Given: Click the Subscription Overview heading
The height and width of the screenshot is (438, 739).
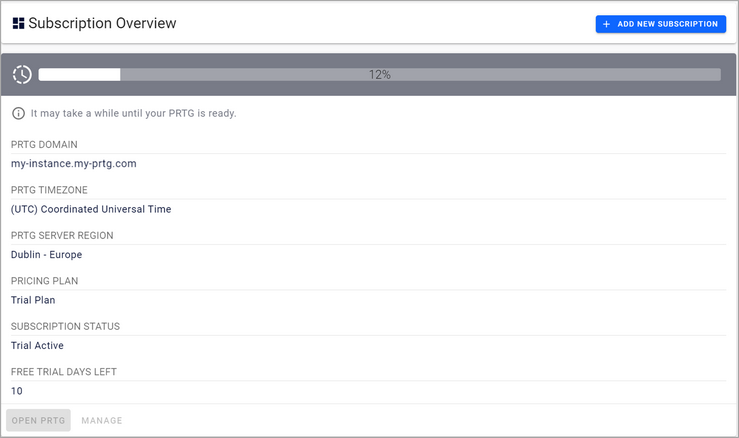Looking at the screenshot, I should click(x=102, y=23).
